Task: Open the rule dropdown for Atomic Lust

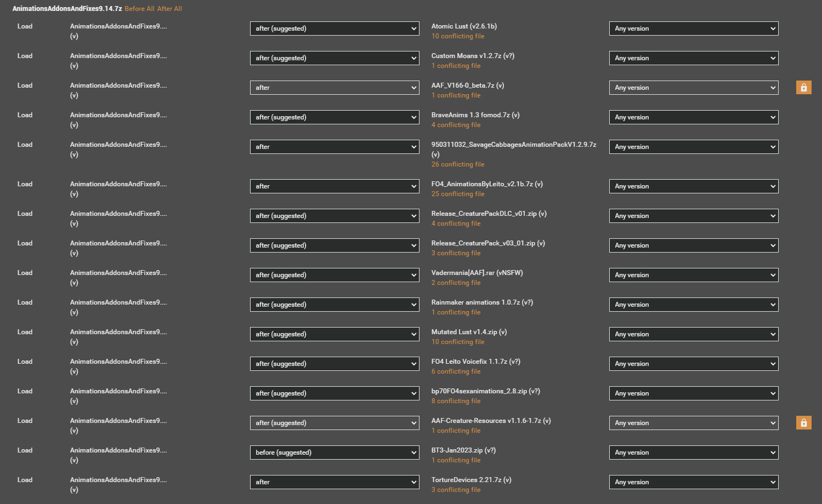Action: [x=334, y=28]
